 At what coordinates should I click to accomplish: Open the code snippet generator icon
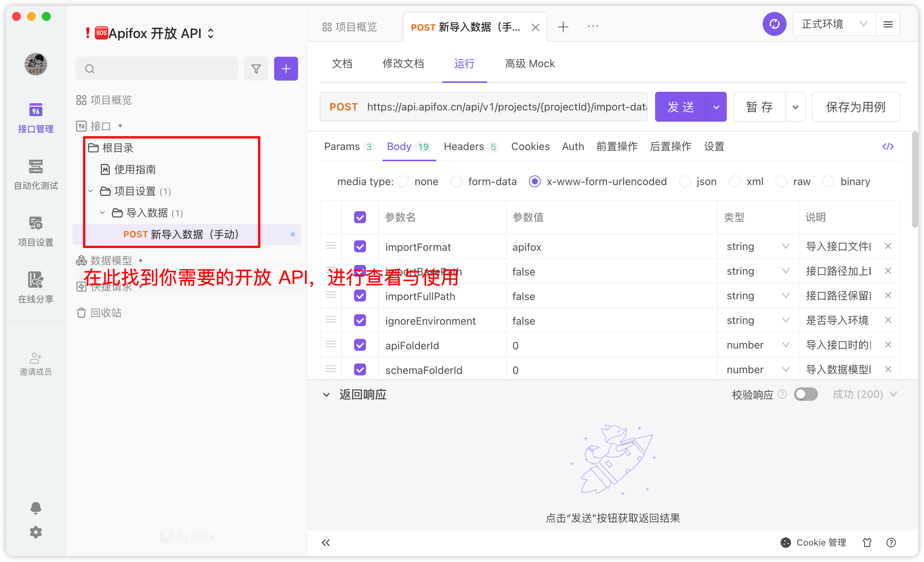888,147
